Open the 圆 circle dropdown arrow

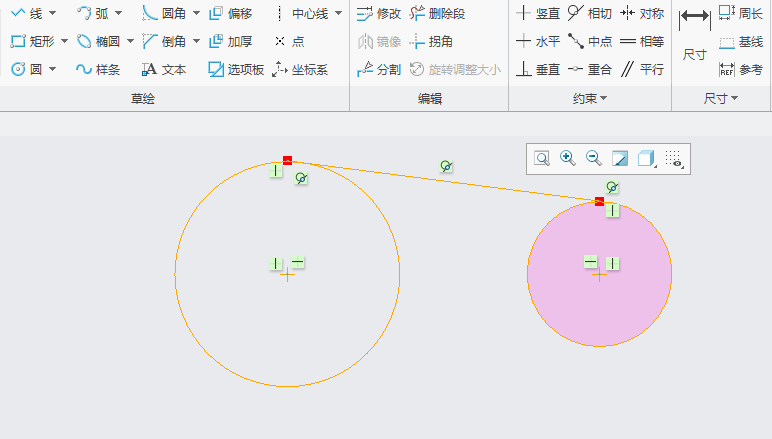coord(53,69)
